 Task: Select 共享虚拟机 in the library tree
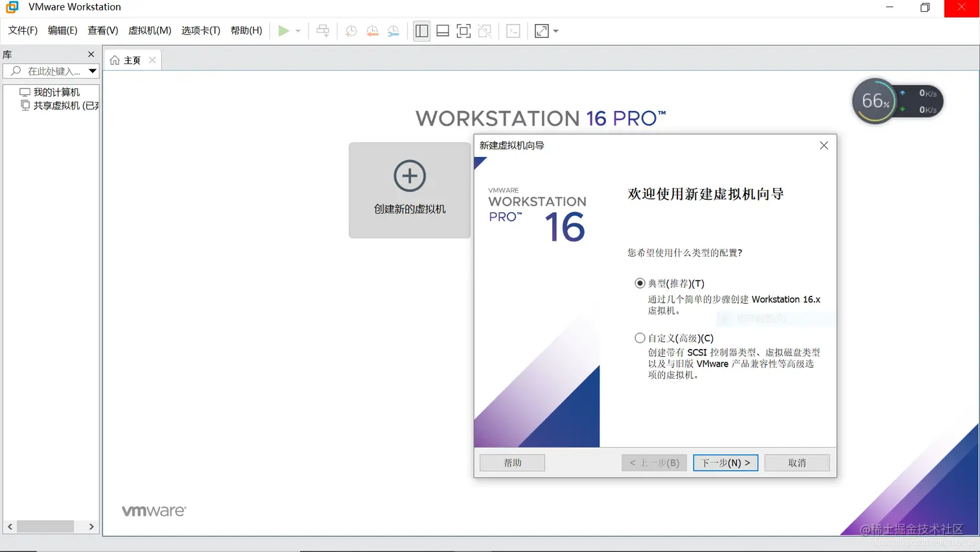(x=60, y=105)
